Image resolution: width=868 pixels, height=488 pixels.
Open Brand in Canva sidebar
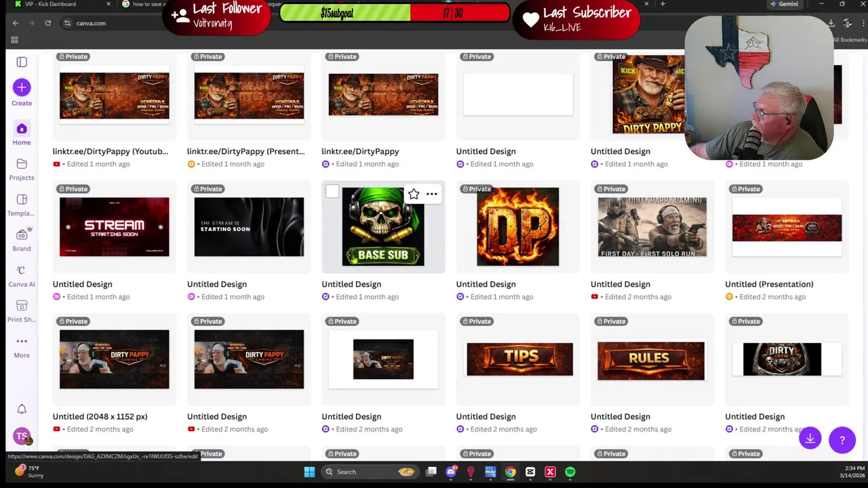[x=22, y=239]
